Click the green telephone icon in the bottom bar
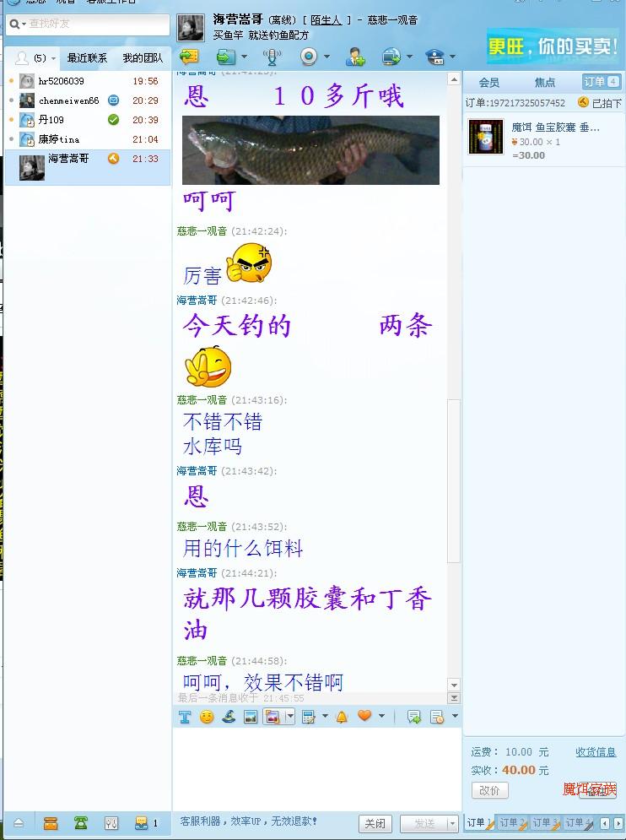This screenshot has width=626, height=840. (x=81, y=823)
